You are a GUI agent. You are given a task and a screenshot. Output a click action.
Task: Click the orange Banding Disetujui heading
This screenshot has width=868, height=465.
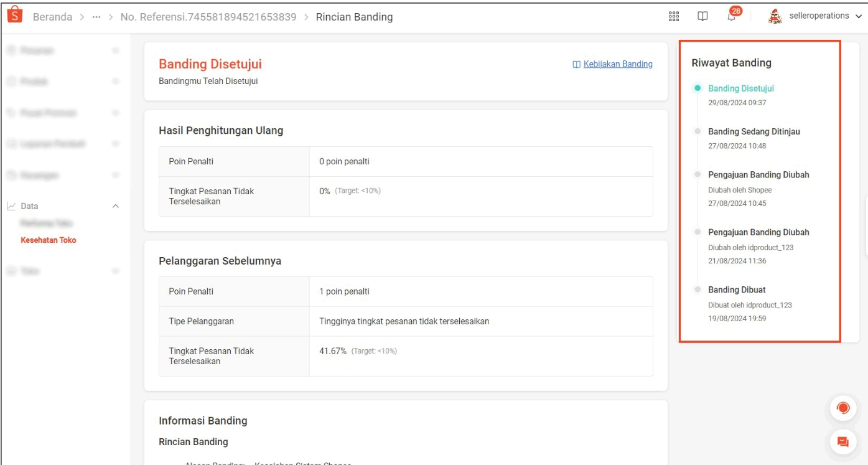[x=210, y=64]
